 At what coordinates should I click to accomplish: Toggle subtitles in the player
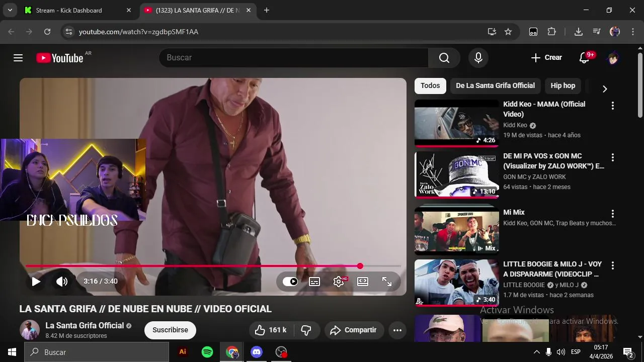click(x=314, y=282)
